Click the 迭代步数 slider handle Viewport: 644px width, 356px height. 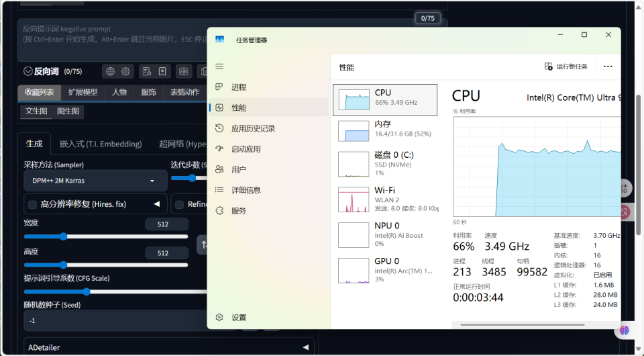click(x=192, y=178)
